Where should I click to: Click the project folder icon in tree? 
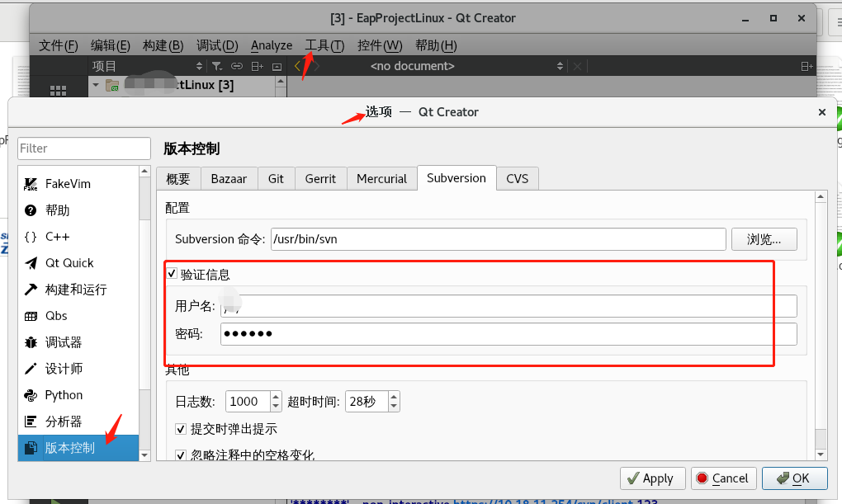click(x=112, y=85)
